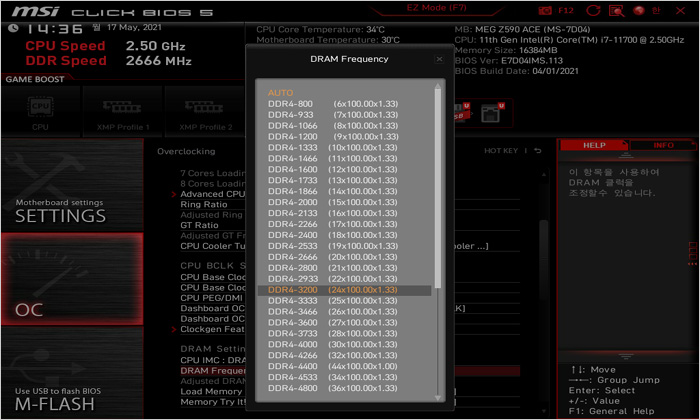Expand Clockgen Features submenu

click(x=212, y=329)
